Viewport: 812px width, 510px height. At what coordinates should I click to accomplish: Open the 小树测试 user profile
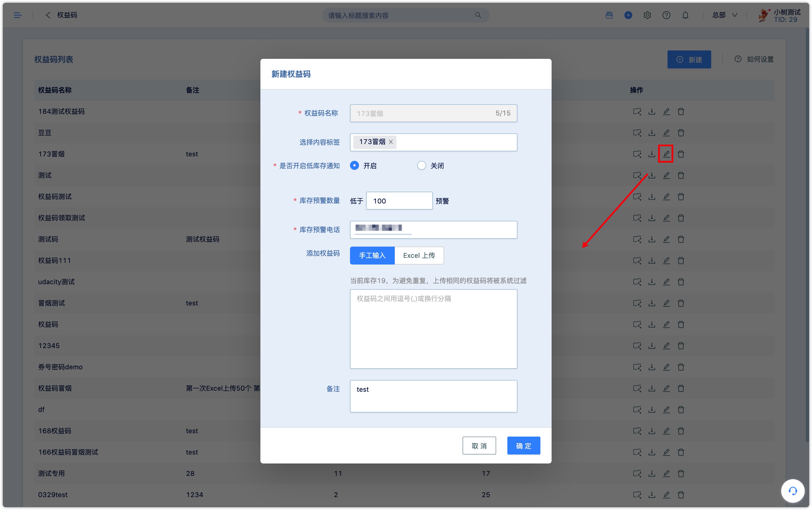[779, 15]
